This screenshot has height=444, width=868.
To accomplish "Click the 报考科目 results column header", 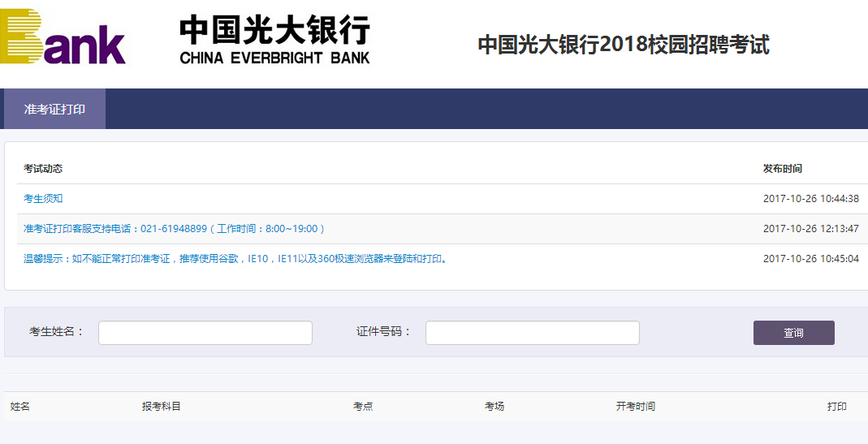I will [x=161, y=407].
